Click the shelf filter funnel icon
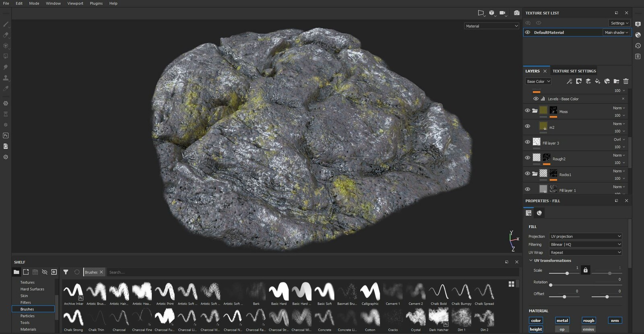 [x=66, y=272]
